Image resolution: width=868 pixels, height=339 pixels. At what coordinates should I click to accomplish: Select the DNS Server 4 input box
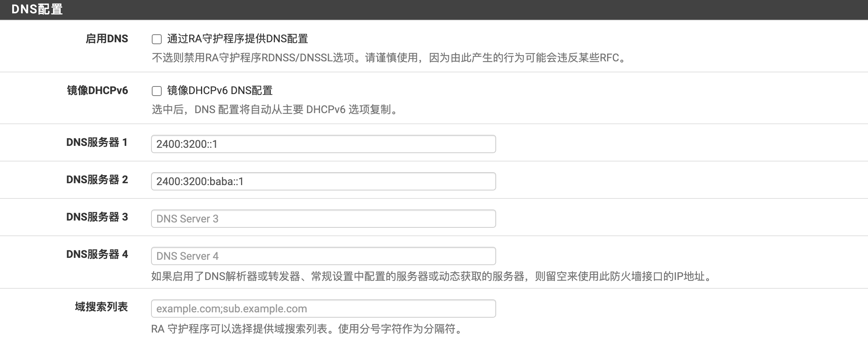(x=323, y=256)
